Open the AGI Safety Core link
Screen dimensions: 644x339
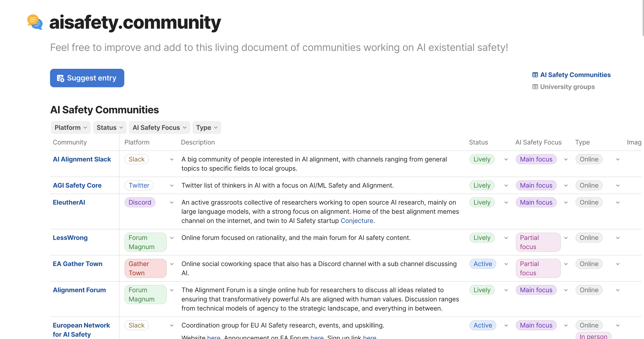tap(77, 185)
